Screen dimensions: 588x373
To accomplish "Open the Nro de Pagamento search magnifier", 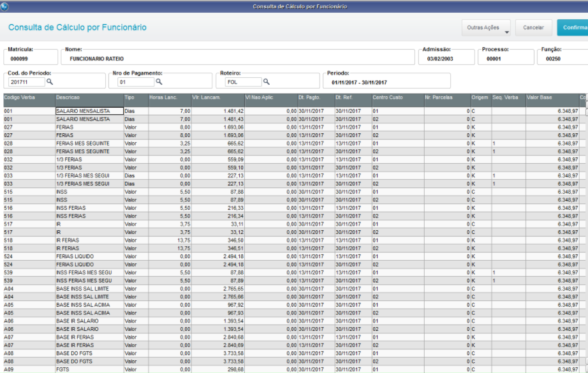I will coord(159,82).
